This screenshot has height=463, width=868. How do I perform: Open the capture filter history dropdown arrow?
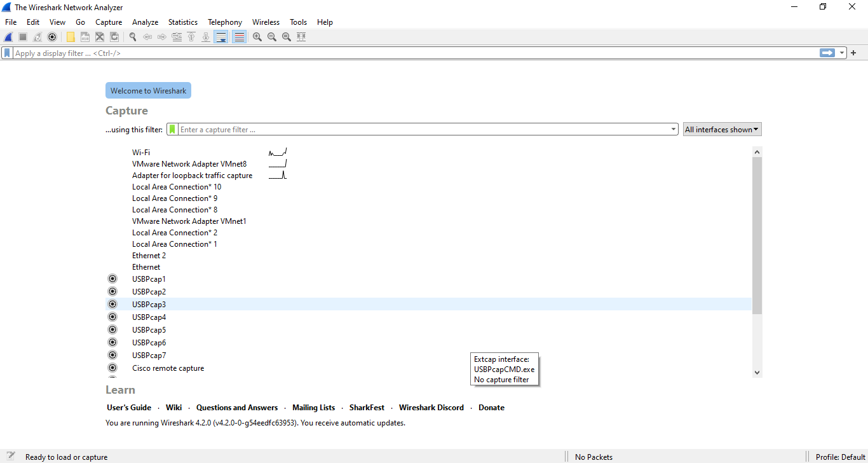(674, 130)
